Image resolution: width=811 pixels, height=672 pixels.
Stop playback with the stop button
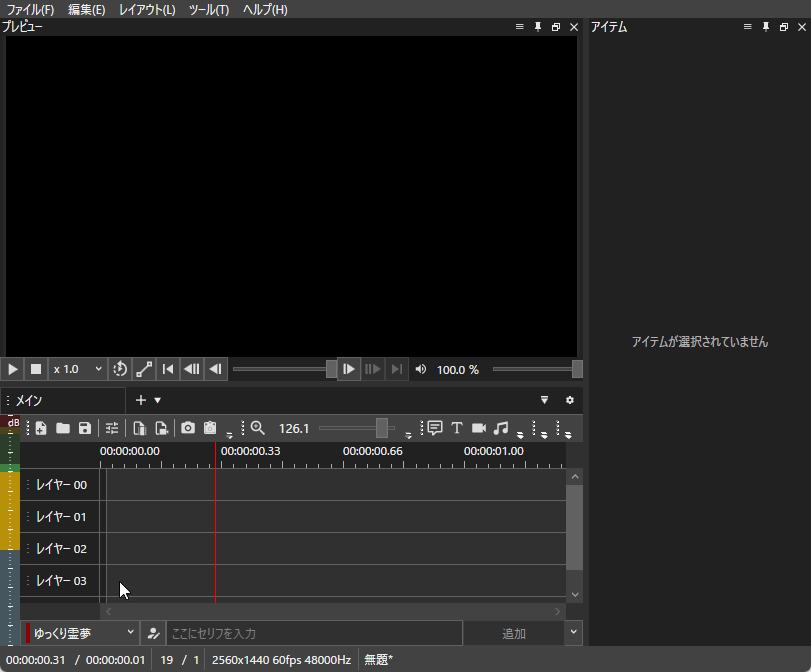(35, 369)
